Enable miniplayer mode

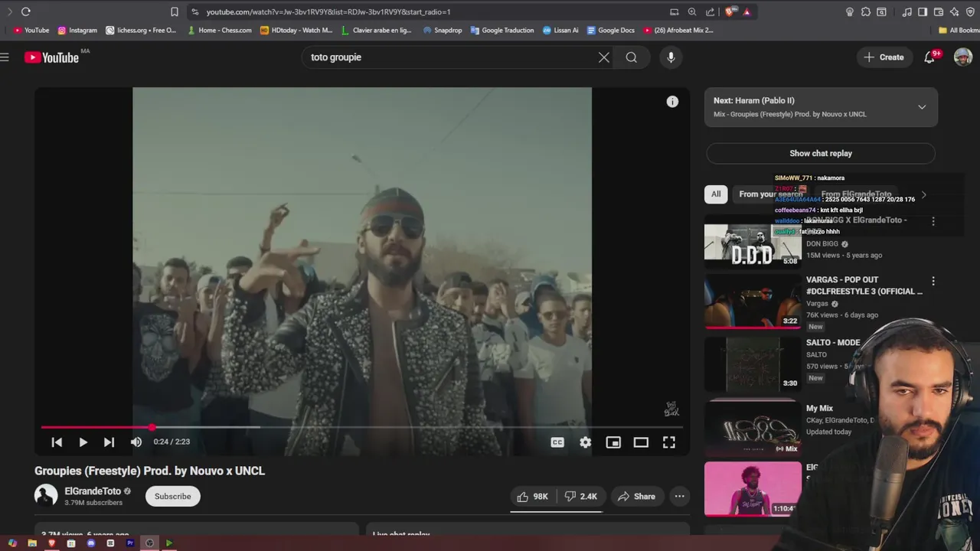(x=613, y=442)
